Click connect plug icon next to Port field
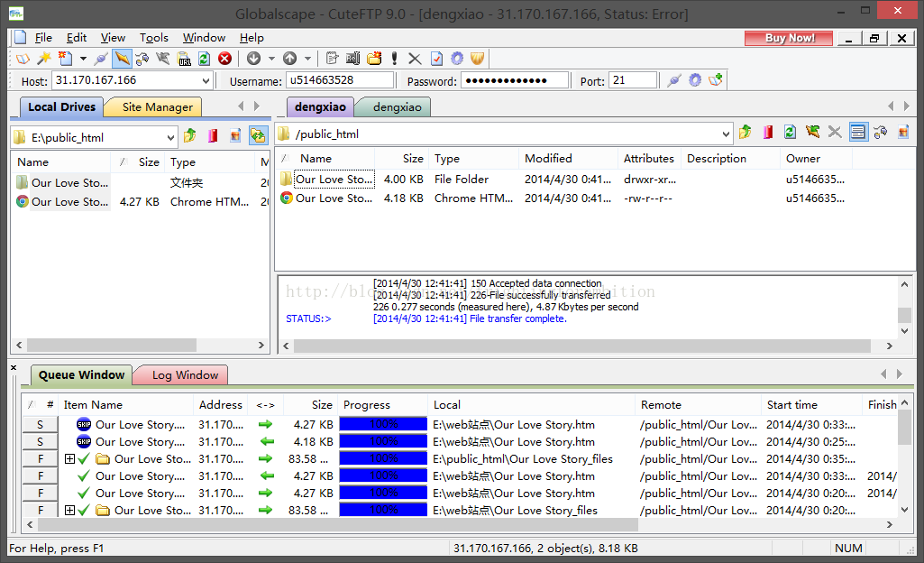The height and width of the screenshot is (563, 924). 674,80
